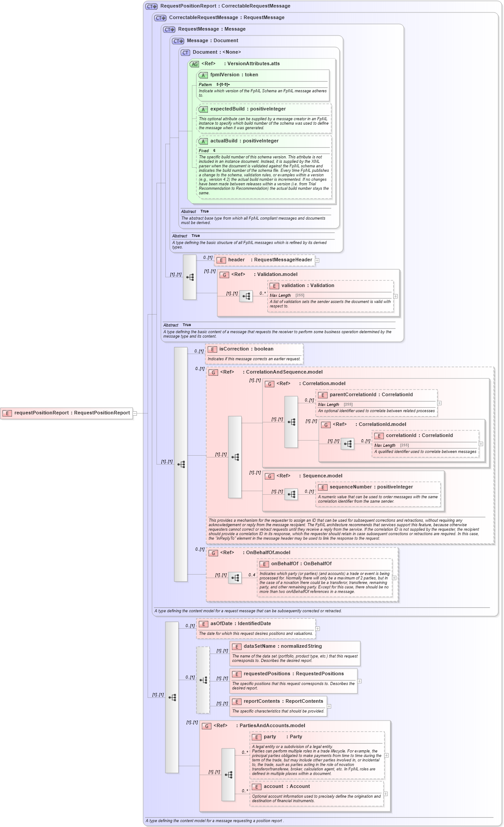Expand the header : RequestMessageHeader element
The width and height of the screenshot is (504, 827).
[317, 260]
